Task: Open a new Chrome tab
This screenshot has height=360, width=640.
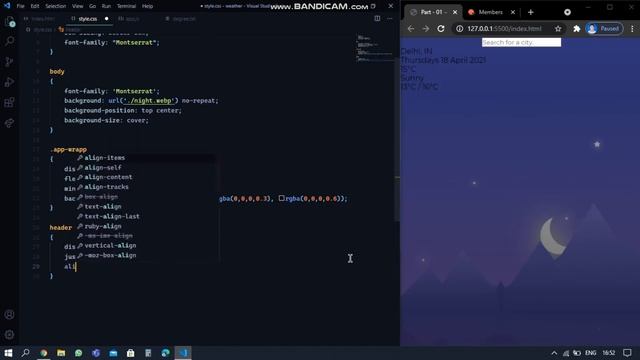Action: point(531,12)
